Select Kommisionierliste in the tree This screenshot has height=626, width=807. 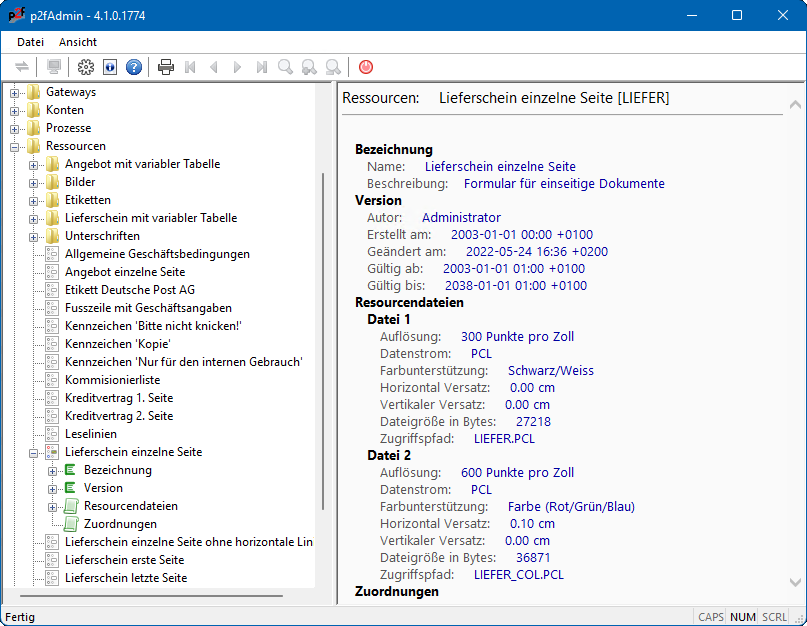click(112, 380)
